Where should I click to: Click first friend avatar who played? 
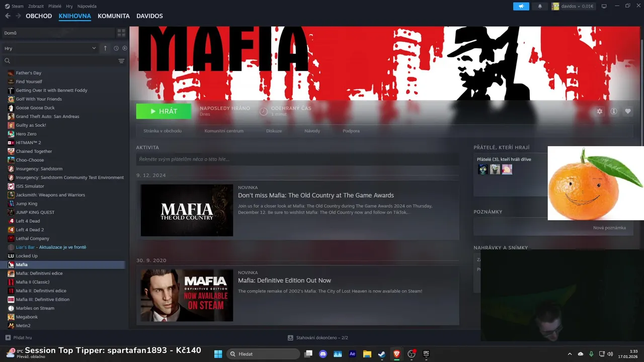(482, 169)
